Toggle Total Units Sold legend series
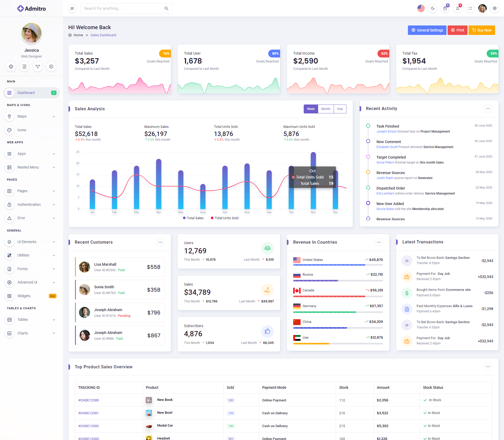Screen dimensions: 504x440 point(224,218)
